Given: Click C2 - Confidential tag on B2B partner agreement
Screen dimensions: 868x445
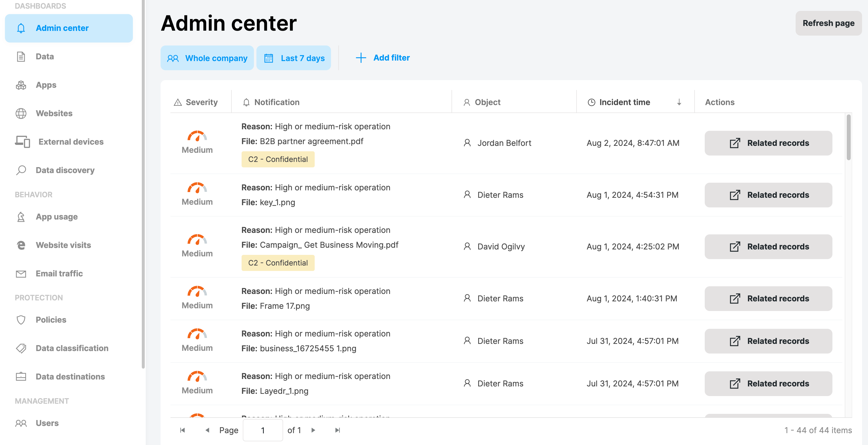Looking at the screenshot, I should [278, 159].
